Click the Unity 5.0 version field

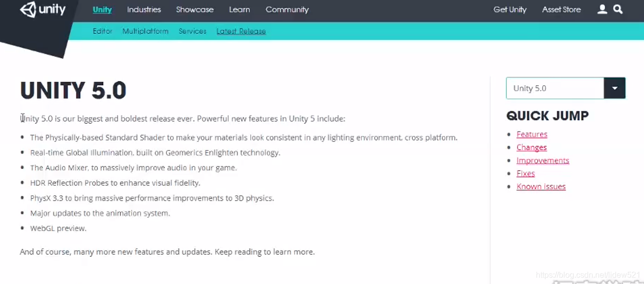coord(555,88)
